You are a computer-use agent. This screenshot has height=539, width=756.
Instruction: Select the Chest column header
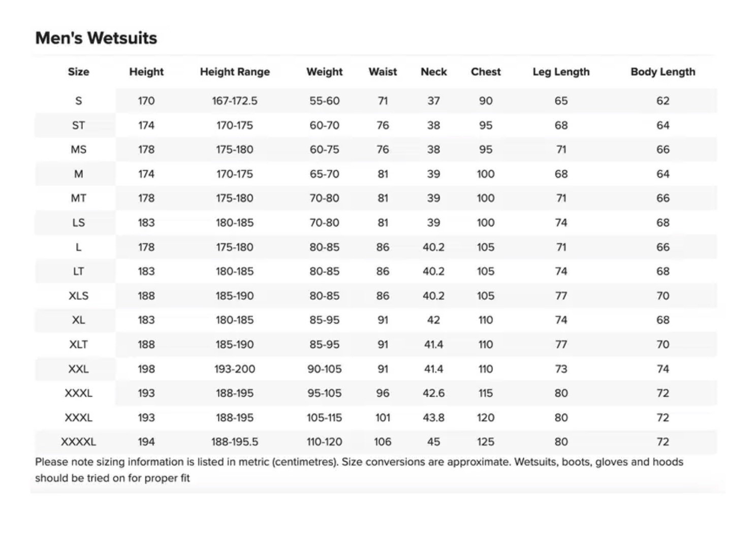pos(485,72)
